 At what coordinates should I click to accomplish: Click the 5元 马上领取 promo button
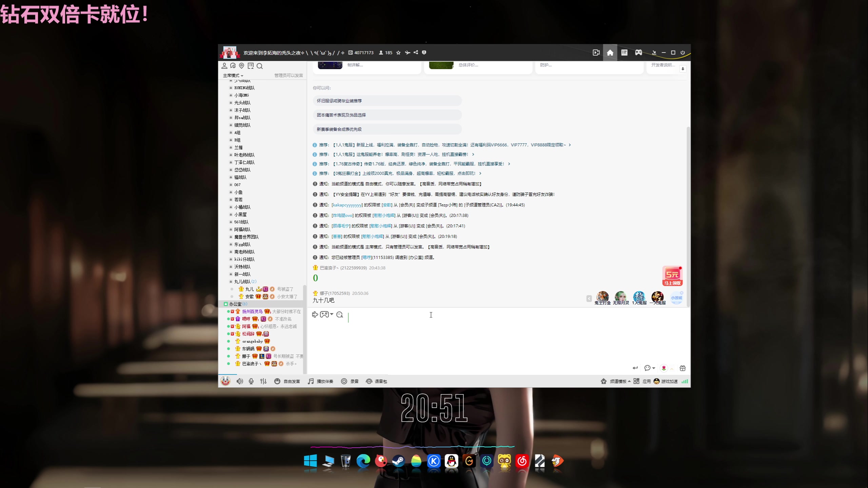point(672,276)
